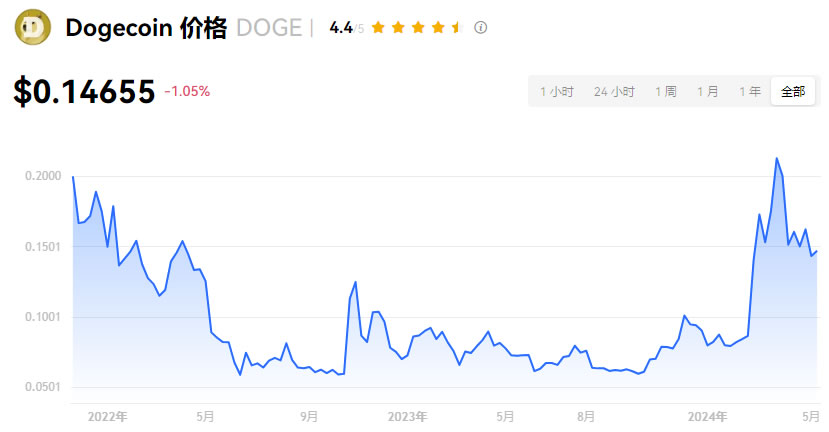Screen dimensions: 829x432
Task: Select the 全部 time range tab
Action: tap(793, 91)
